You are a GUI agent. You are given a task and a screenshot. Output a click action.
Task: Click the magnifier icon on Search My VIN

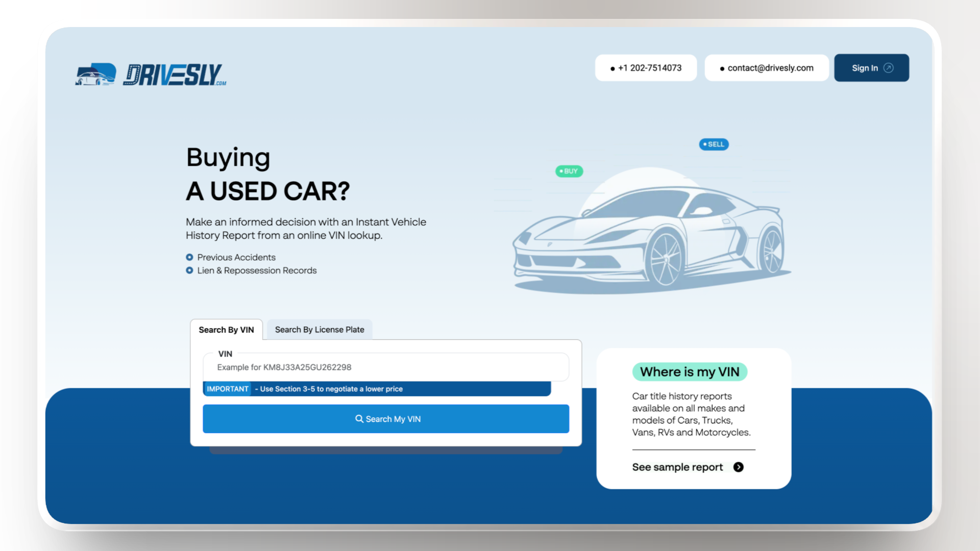(x=359, y=419)
